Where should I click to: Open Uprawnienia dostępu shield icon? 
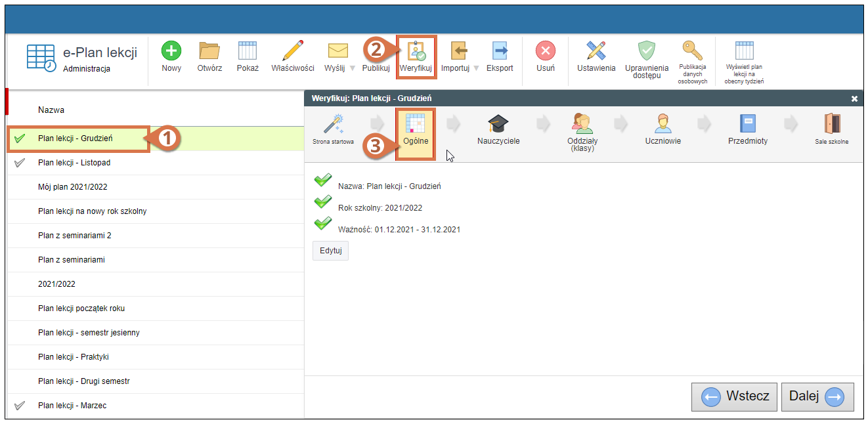(x=647, y=51)
